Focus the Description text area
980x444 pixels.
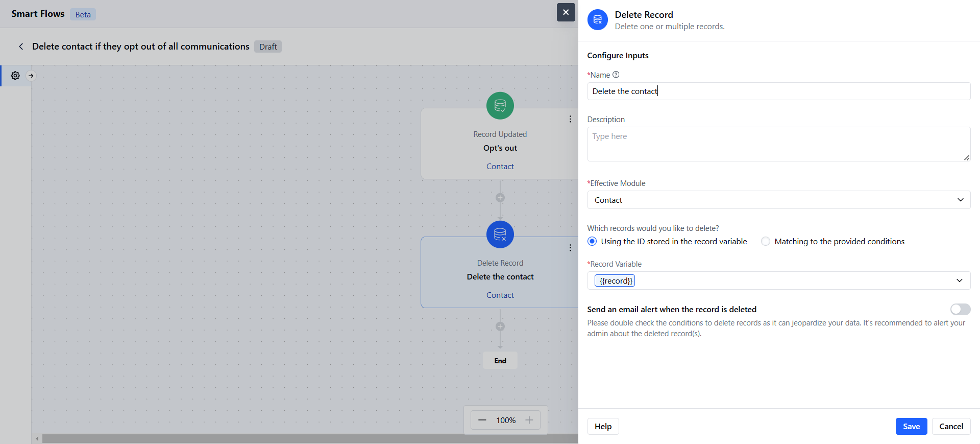tap(779, 144)
